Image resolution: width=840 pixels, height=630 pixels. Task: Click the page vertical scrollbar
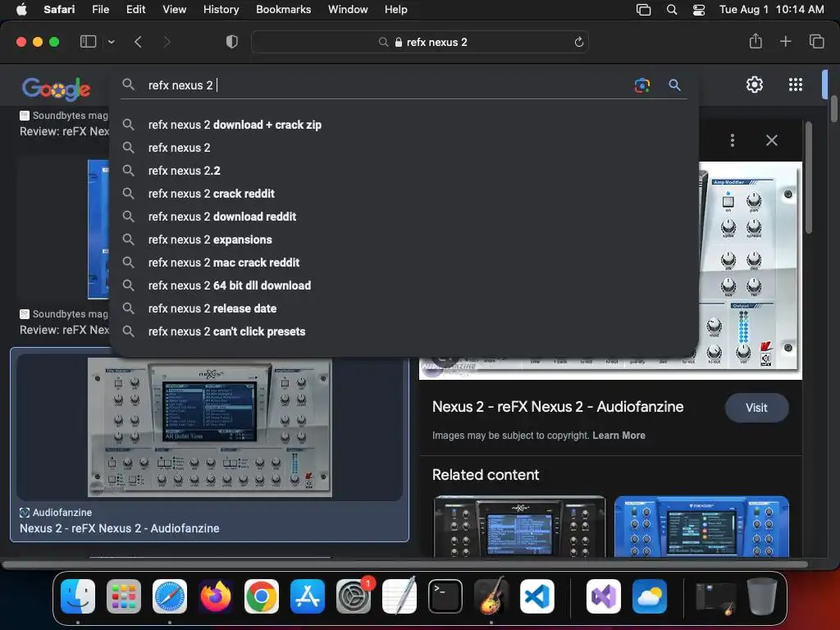834,109
